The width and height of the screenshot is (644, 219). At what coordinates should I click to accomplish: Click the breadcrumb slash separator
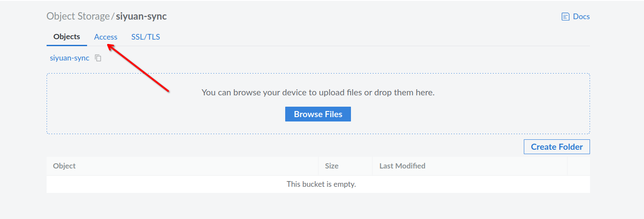113,17
